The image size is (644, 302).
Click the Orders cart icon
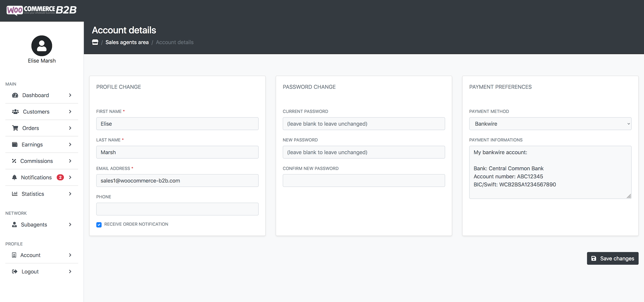[x=15, y=128]
